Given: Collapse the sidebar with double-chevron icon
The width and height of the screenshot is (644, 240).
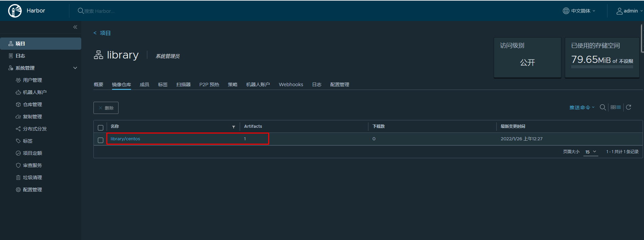Looking at the screenshot, I should (75, 27).
